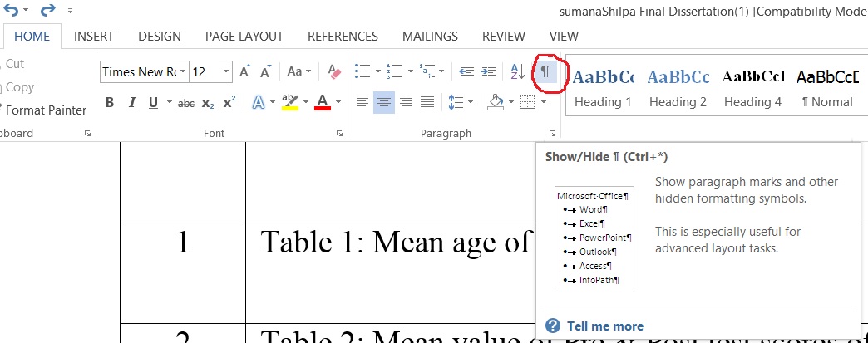868x343 pixels.
Task: Apply the Heading 2 style
Action: click(x=678, y=87)
